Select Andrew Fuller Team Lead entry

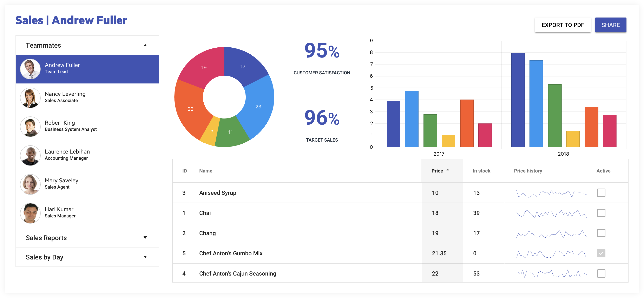pyautogui.click(x=87, y=68)
